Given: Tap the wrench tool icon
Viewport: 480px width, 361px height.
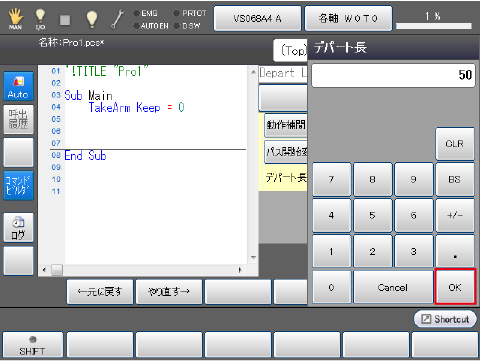Looking at the screenshot, I should pos(117,19).
